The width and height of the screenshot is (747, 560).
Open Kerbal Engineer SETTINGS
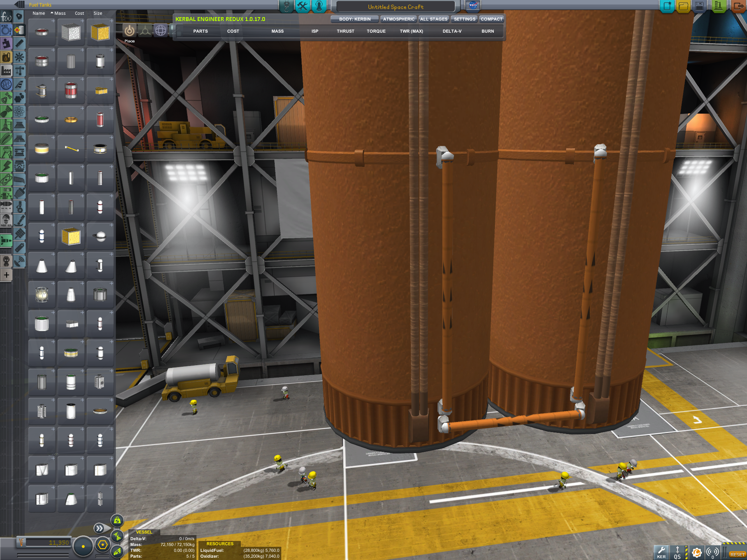click(x=465, y=19)
